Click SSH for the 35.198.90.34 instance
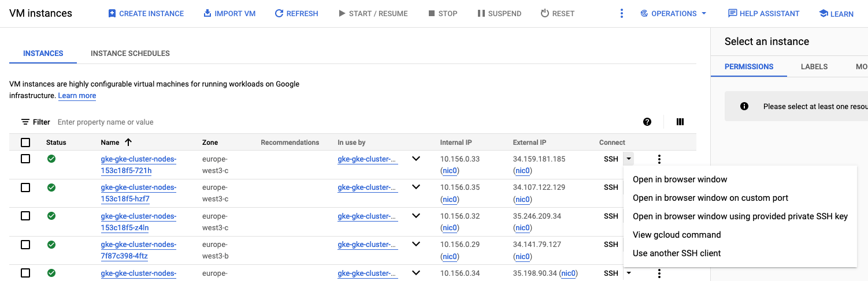868x281 pixels. [611, 273]
